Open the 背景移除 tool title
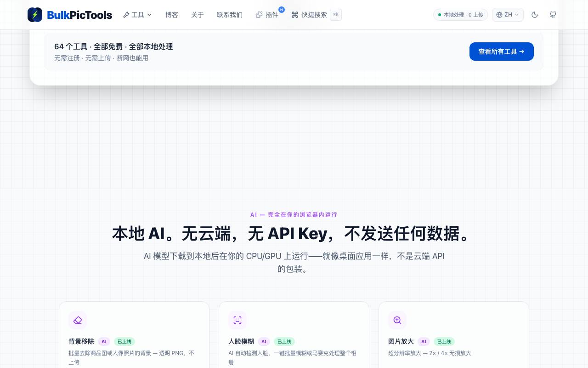The width and height of the screenshot is (588, 368). point(81,341)
